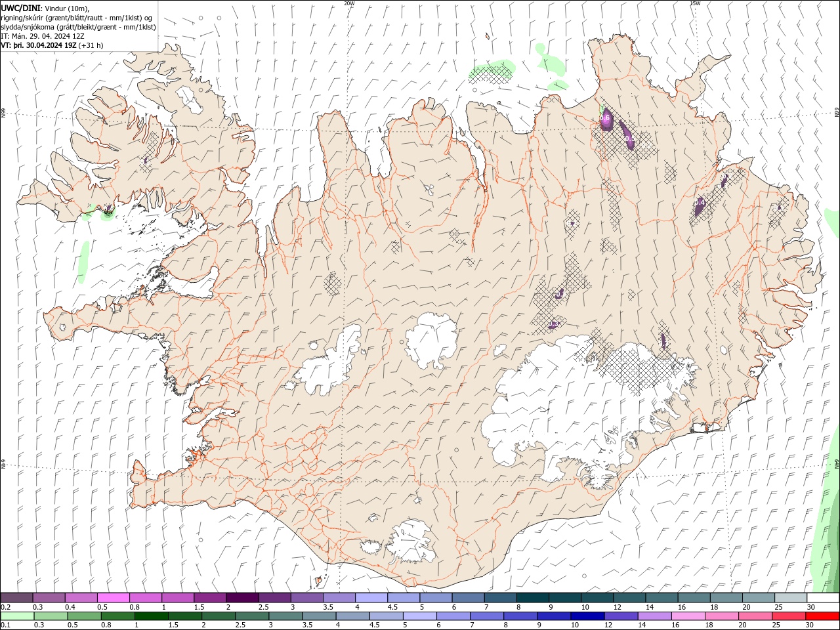Click the pale grey 25–30 swatch in the upper legend
This screenshot has height=630, width=840.
[791, 598]
